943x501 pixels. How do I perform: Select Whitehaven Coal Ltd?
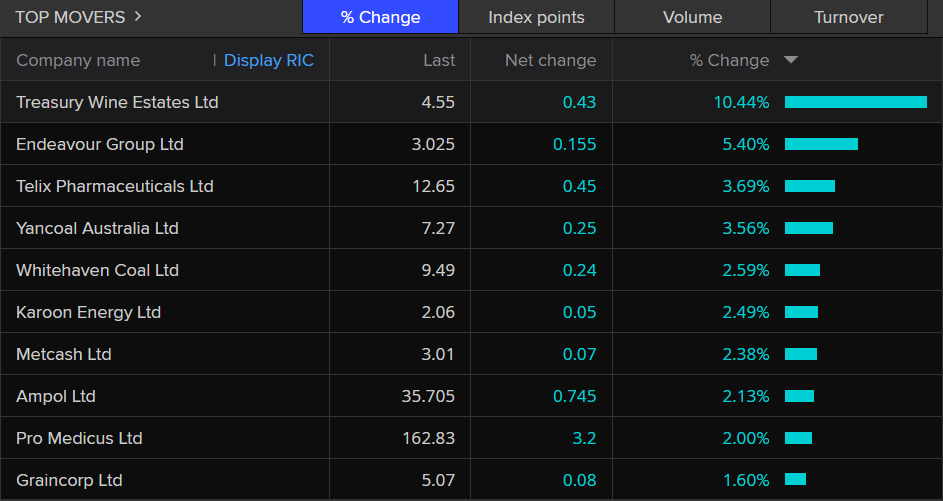pyautogui.click(x=97, y=270)
